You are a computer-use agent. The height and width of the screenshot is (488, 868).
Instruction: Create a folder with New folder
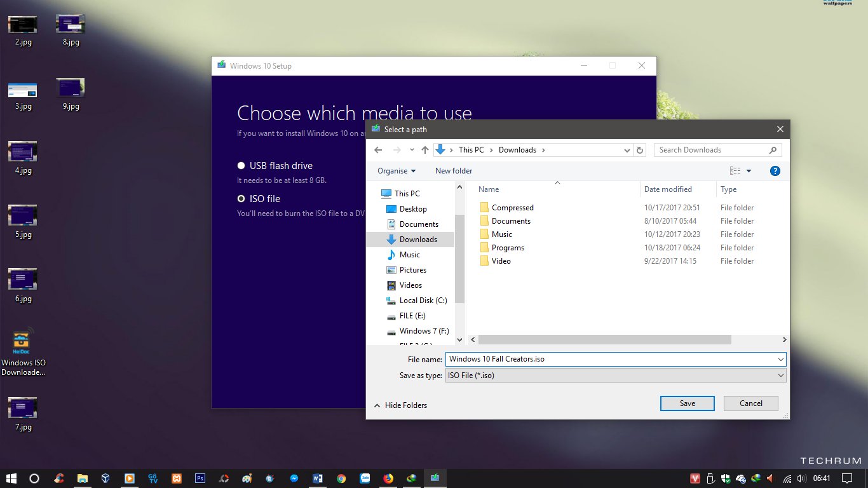(x=454, y=171)
